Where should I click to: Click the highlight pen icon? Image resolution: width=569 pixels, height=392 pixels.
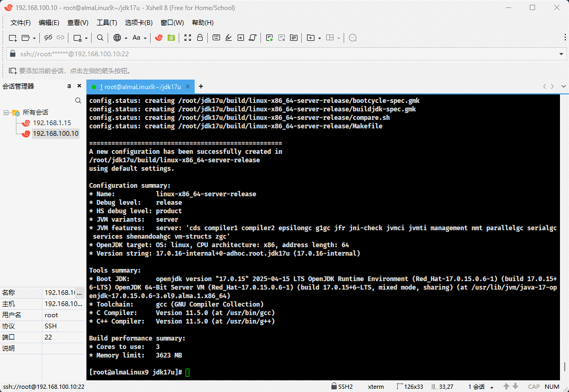pos(228,38)
